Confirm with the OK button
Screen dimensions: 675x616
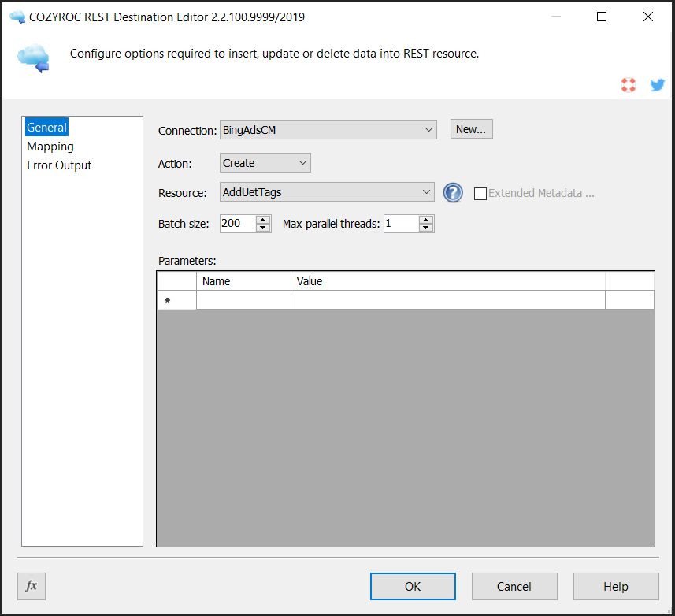pos(413,586)
